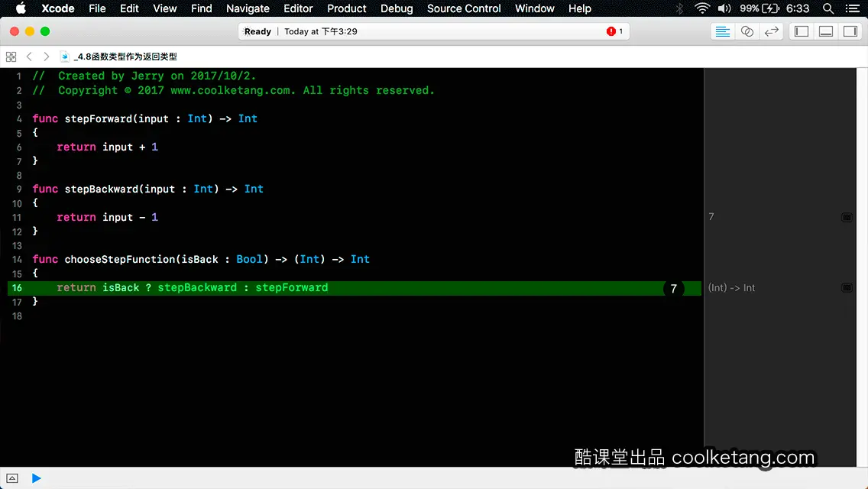Viewport: 868px width, 489px height.
Task: Click the Bool type on line 14
Action: point(249,259)
